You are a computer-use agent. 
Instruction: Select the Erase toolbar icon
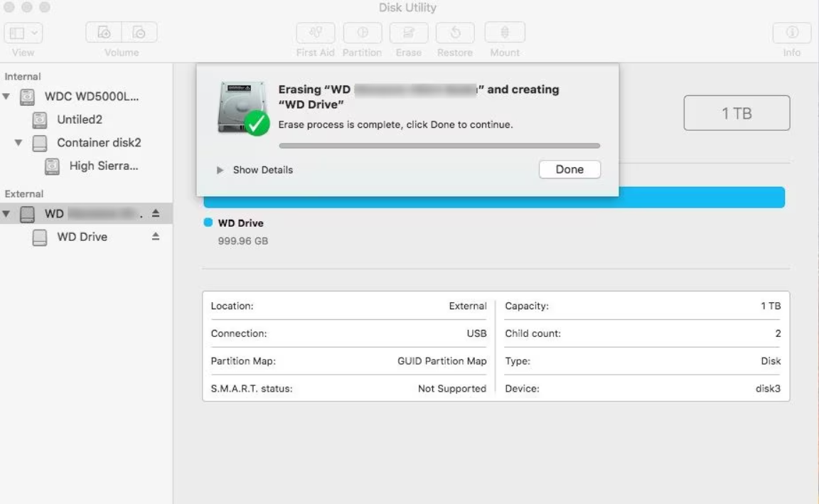click(409, 33)
